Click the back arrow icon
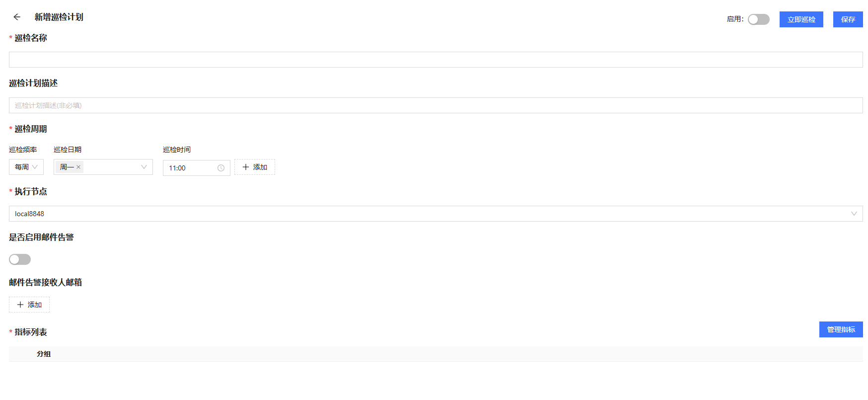Viewport: 868px width, 400px height. [17, 17]
